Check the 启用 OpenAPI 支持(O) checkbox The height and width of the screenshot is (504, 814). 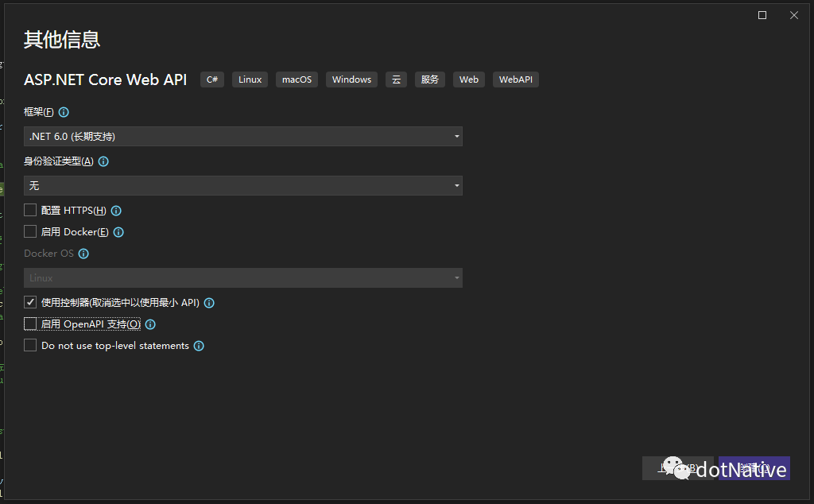[x=30, y=324]
